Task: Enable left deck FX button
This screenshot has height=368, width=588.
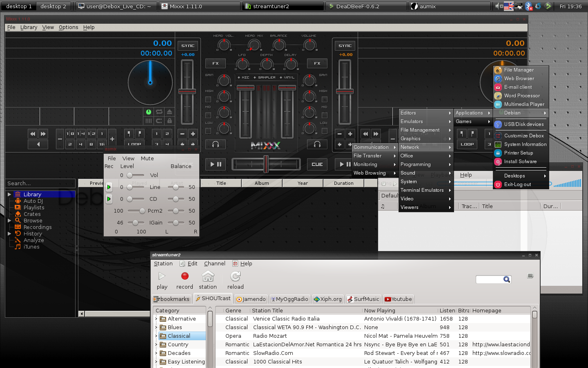Action: click(x=216, y=63)
